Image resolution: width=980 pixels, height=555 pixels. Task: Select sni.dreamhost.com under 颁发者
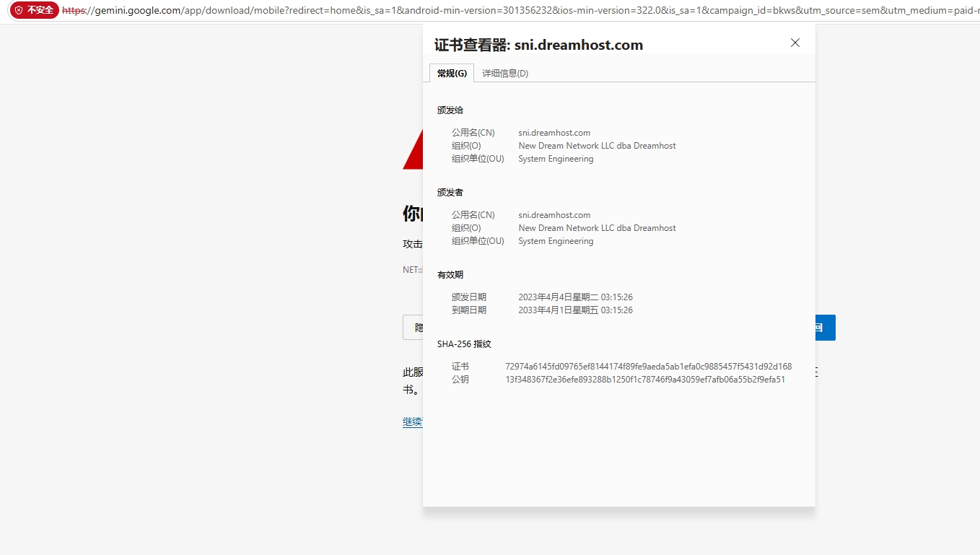pyautogui.click(x=554, y=215)
